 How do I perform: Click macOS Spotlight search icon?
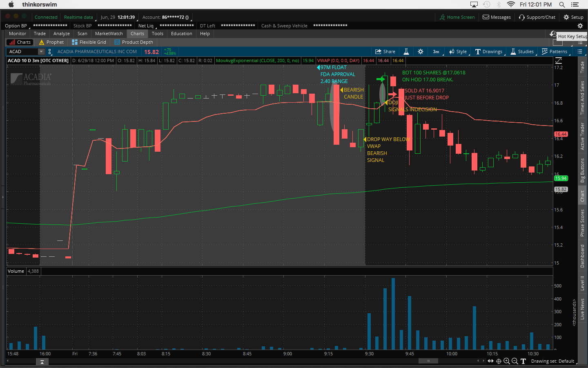pos(562,4)
